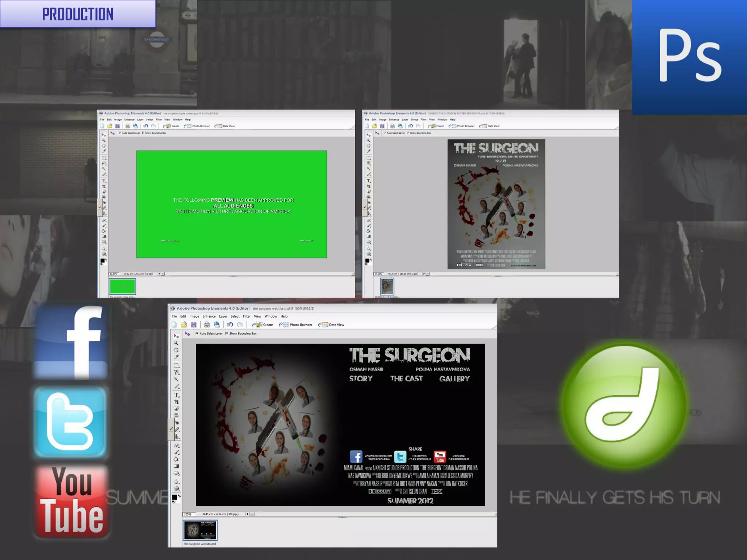
Task: Open Image menu in poster window
Action: (x=383, y=120)
